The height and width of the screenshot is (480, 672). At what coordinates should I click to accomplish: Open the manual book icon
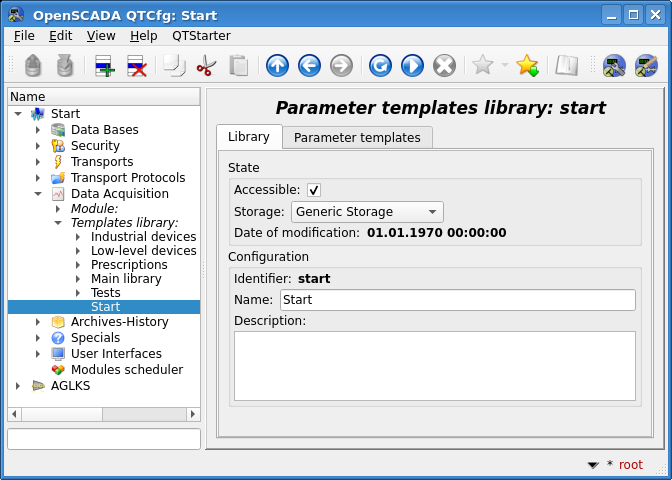point(567,66)
